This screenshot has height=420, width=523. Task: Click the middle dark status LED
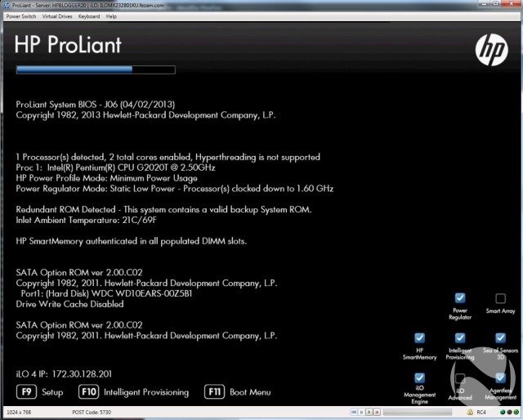pyautogui.click(x=510, y=413)
